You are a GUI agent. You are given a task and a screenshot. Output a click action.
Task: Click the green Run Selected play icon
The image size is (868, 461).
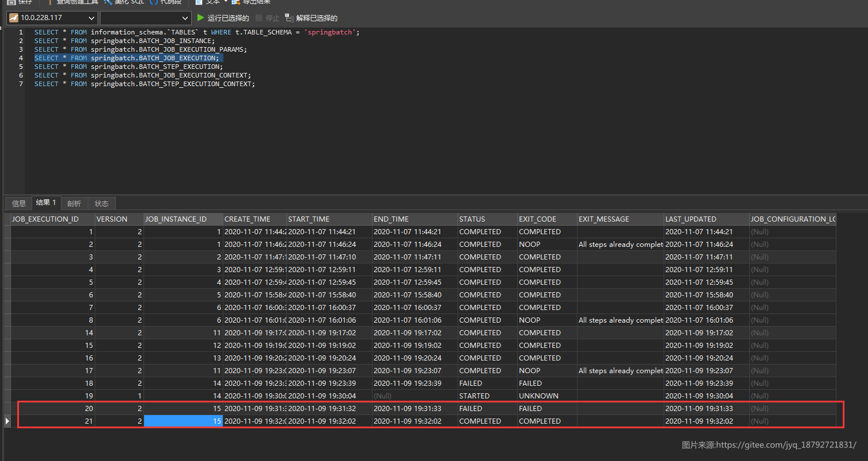coord(200,18)
